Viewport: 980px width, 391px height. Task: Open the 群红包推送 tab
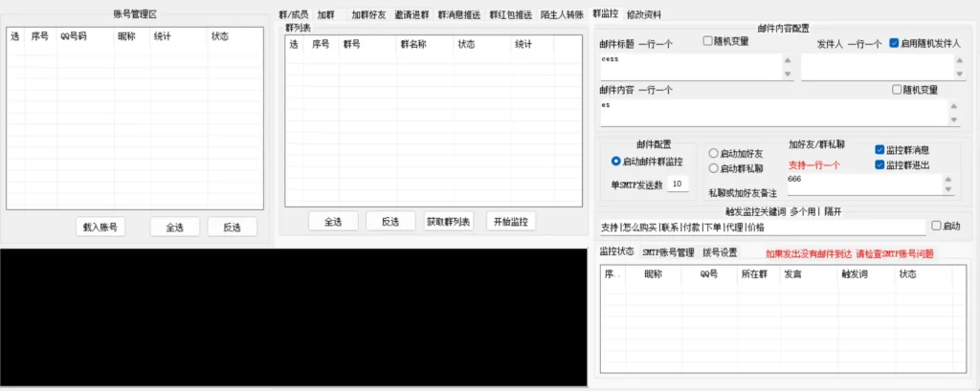point(511,14)
